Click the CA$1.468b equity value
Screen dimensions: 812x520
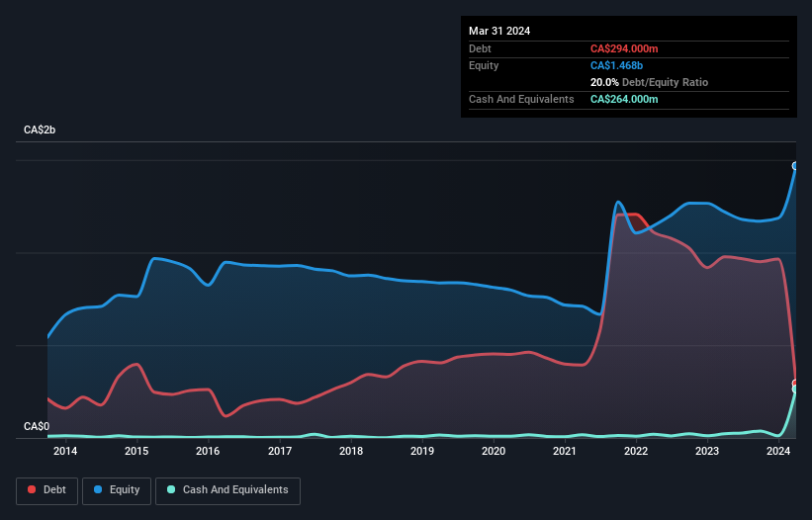pos(616,65)
